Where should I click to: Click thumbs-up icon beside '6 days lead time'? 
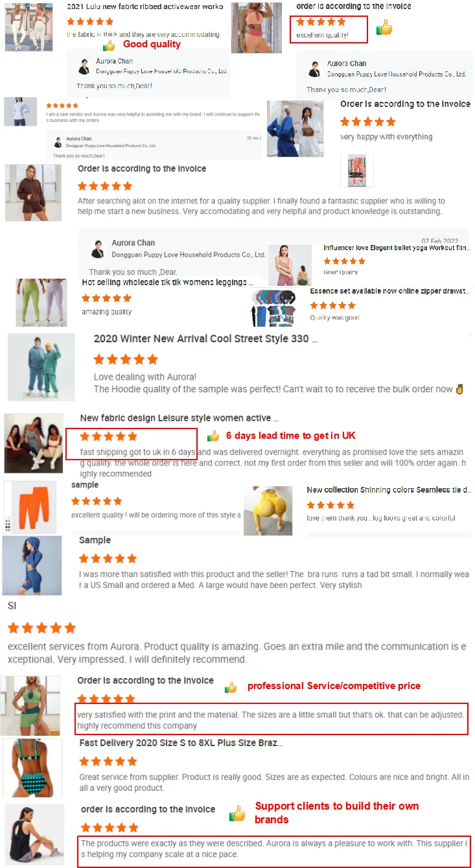[x=213, y=436]
